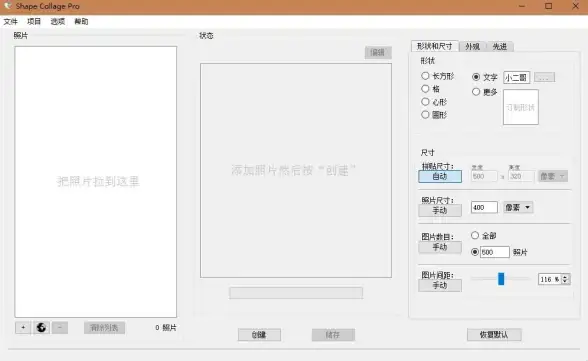Select the 更多 more shapes radio

(x=476, y=91)
